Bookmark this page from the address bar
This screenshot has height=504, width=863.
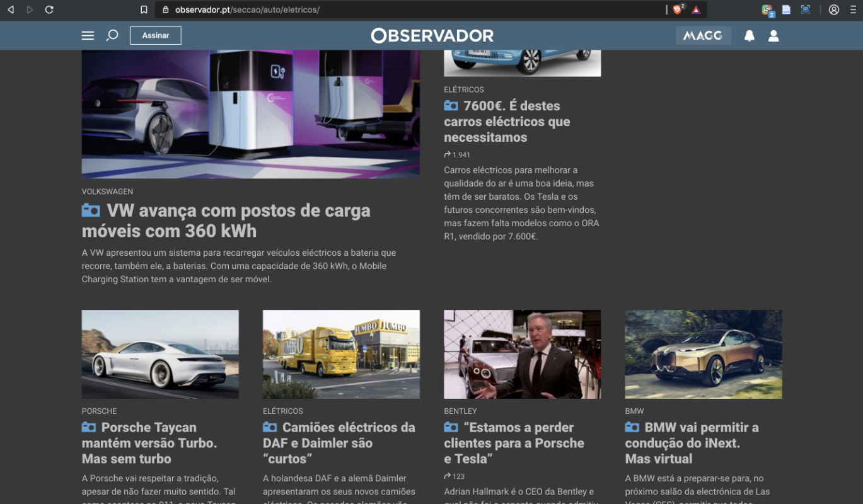pos(144,9)
